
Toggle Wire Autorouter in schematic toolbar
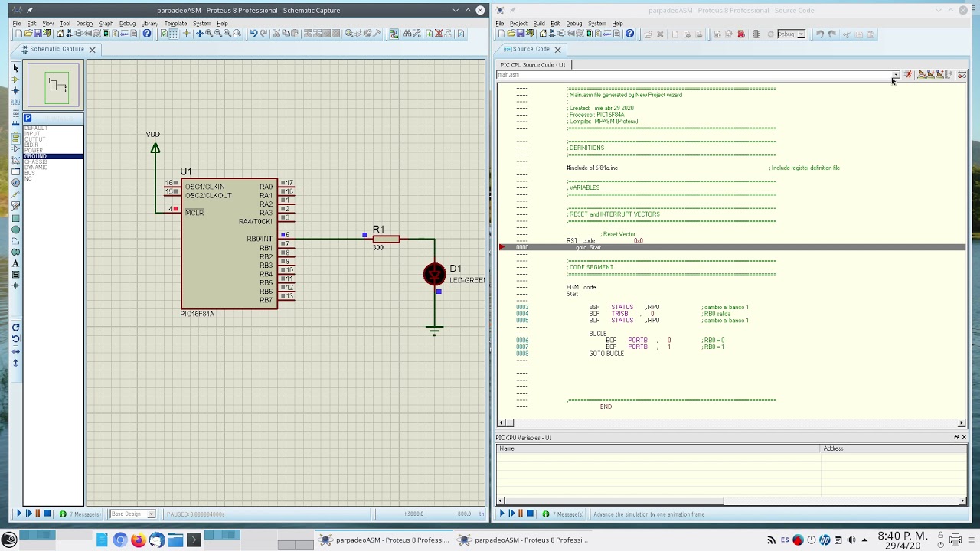(x=394, y=34)
